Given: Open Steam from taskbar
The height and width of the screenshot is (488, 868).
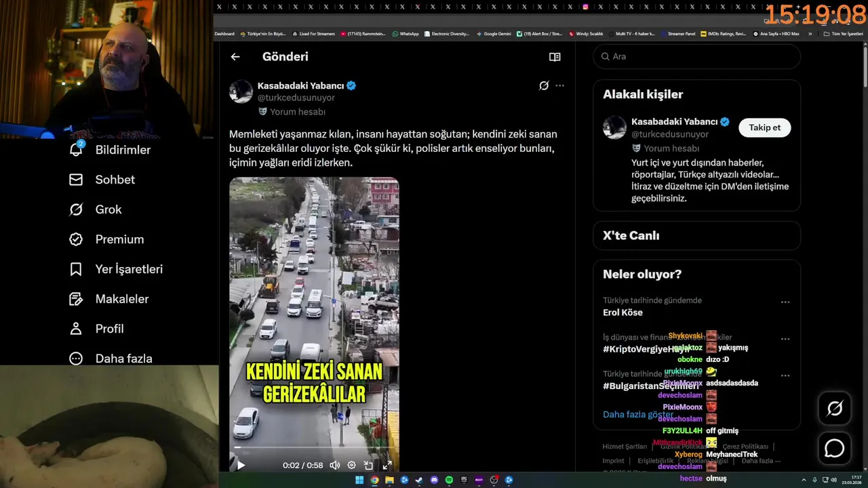Looking at the screenshot, I should (419, 480).
